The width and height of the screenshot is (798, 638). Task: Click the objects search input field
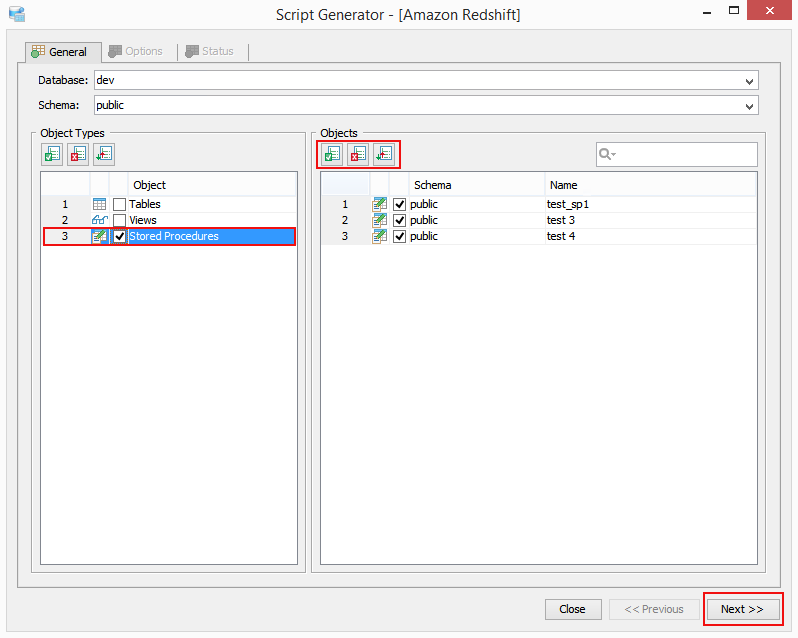pos(676,154)
